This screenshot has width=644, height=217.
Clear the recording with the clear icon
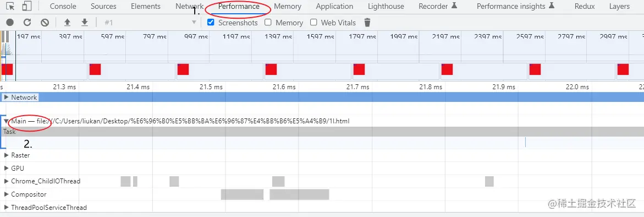coord(45,23)
